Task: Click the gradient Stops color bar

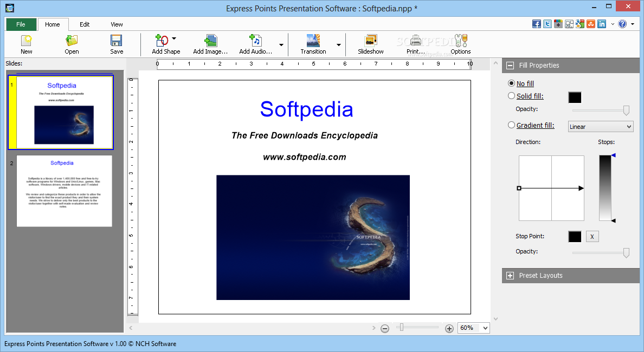Action: click(605, 188)
